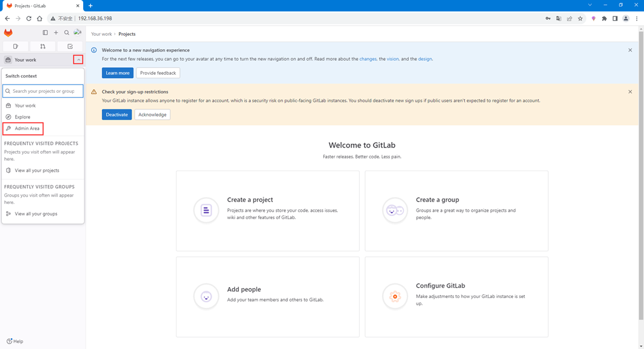Open the design link in navigation banner

coord(424,59)
